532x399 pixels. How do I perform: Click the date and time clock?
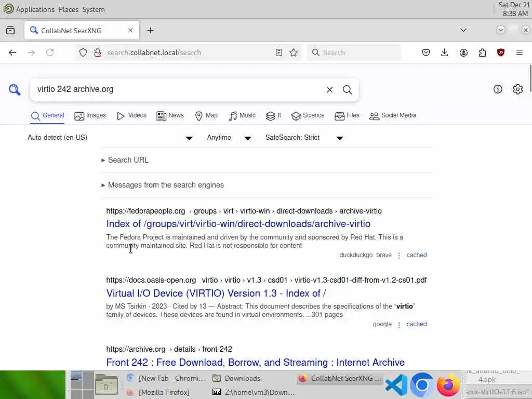click(514, 9)
